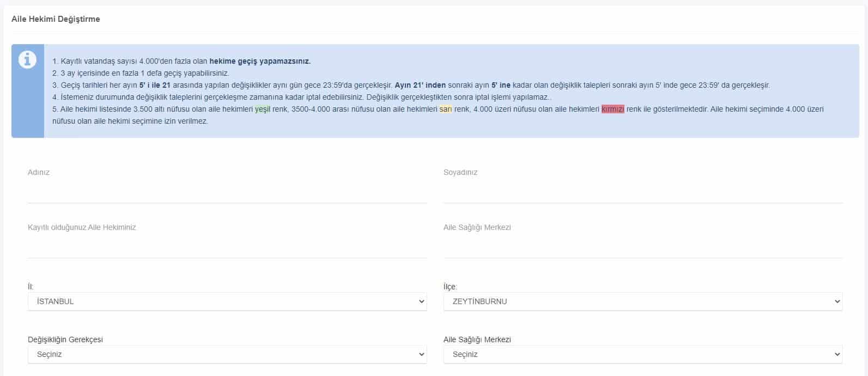Click the info icon in the blue notice
The height and width of the screenshot is (376, 868).
point(27,59)
